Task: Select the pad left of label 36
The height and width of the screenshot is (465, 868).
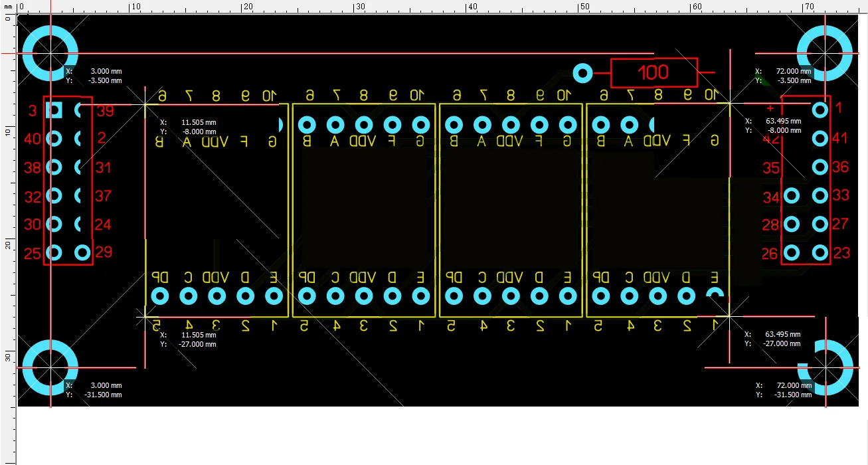Action: tap(820, 167)
